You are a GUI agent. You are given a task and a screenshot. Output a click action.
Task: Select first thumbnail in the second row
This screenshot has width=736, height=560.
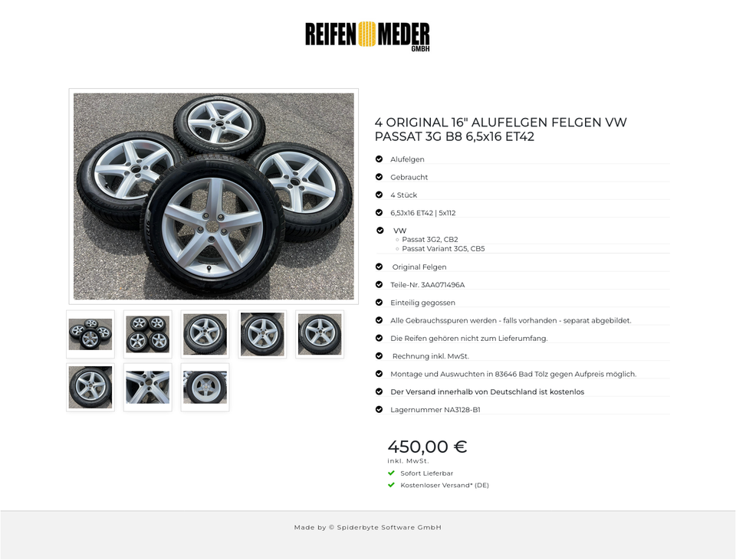coord(90,388)
